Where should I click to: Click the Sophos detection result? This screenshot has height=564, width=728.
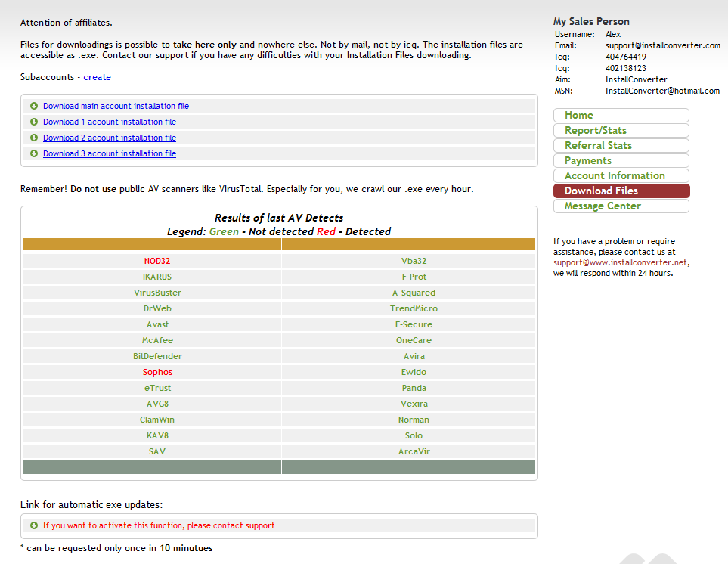(x=157, y=372)
